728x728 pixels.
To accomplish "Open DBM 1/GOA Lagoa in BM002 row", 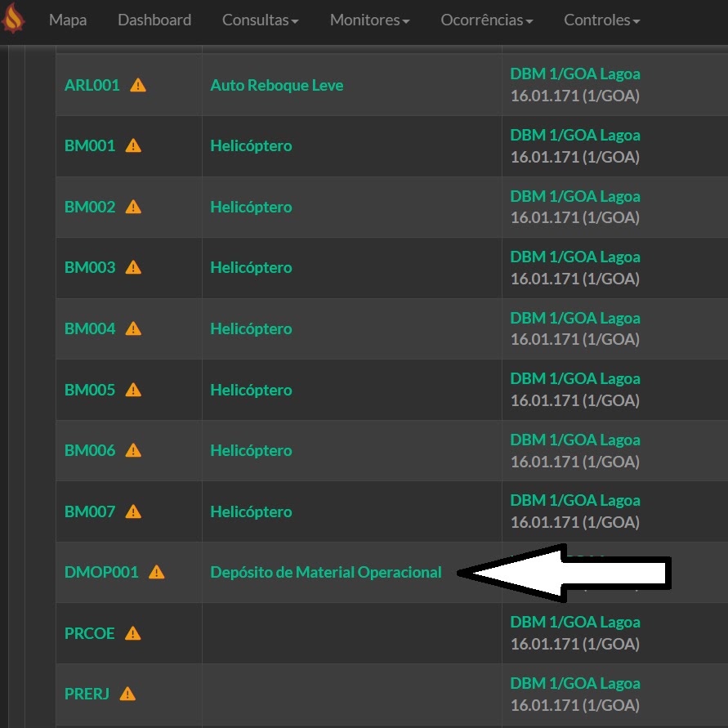I will (574, 196).
